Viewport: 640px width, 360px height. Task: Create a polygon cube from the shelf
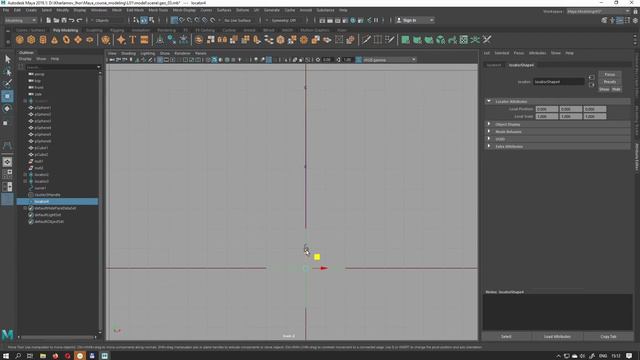click(31, 40)
